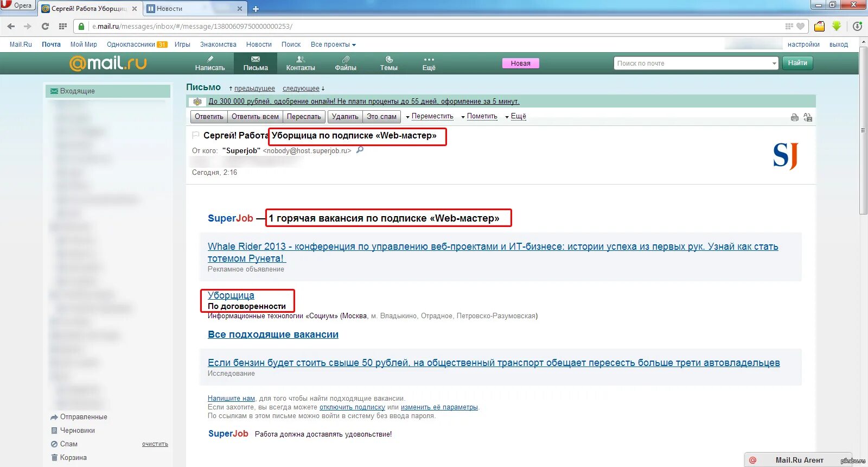Expand the Ещё dropdown in the message toolbar
Viewport: 868px width, 467px height.
tap(516, 116)
